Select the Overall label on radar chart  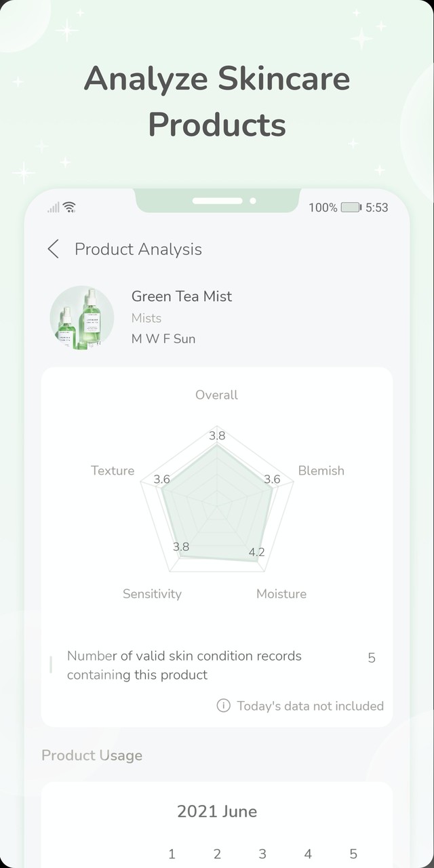point(217,395)
